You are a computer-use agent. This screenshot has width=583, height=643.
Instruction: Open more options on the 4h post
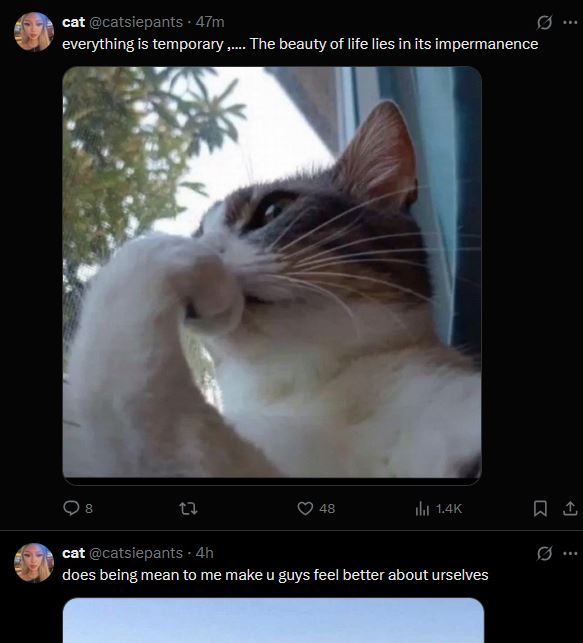pos(570,553)
